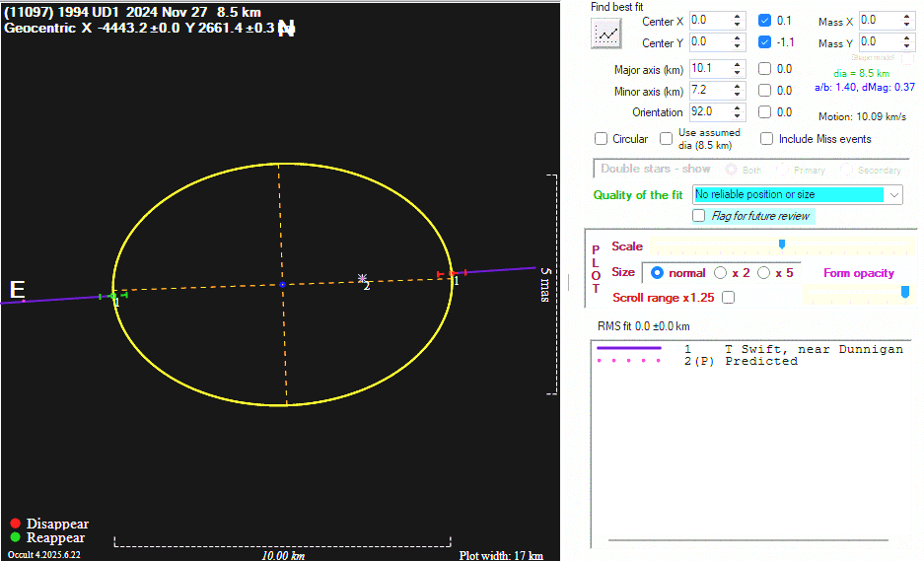Image resolution: width=924 pixels, height=561 pixels.
Task: Click the legend list horizontal scrollbar
Action: (747, 539)
